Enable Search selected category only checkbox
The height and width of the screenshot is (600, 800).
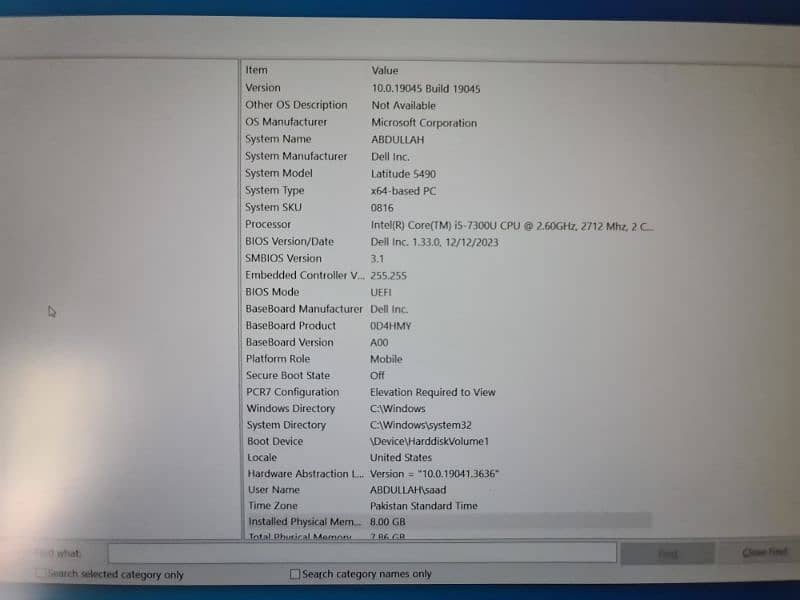[41, 575]
